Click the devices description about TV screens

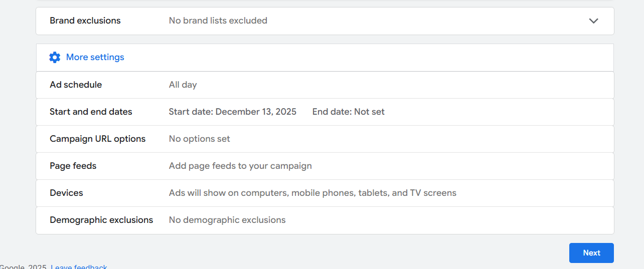click(312, 193)
